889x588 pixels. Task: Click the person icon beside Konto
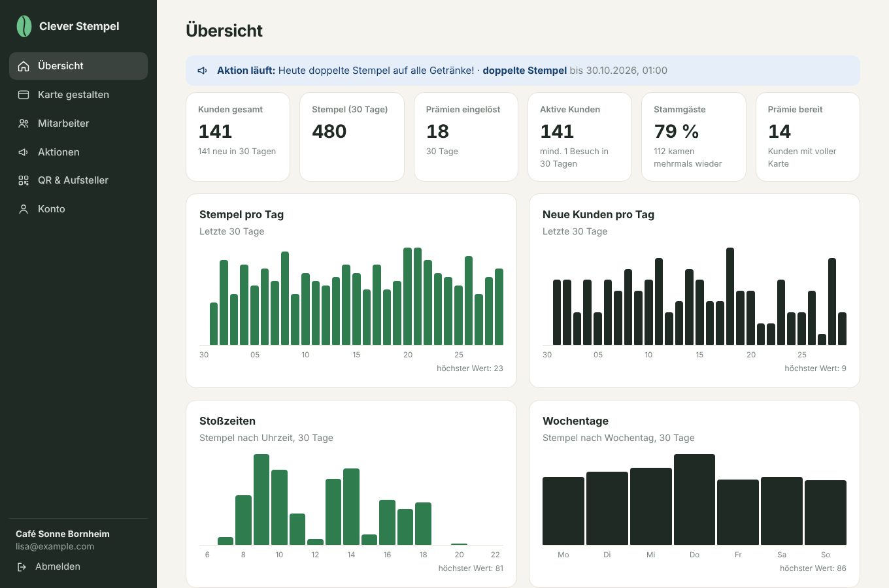tap(24, 209)
